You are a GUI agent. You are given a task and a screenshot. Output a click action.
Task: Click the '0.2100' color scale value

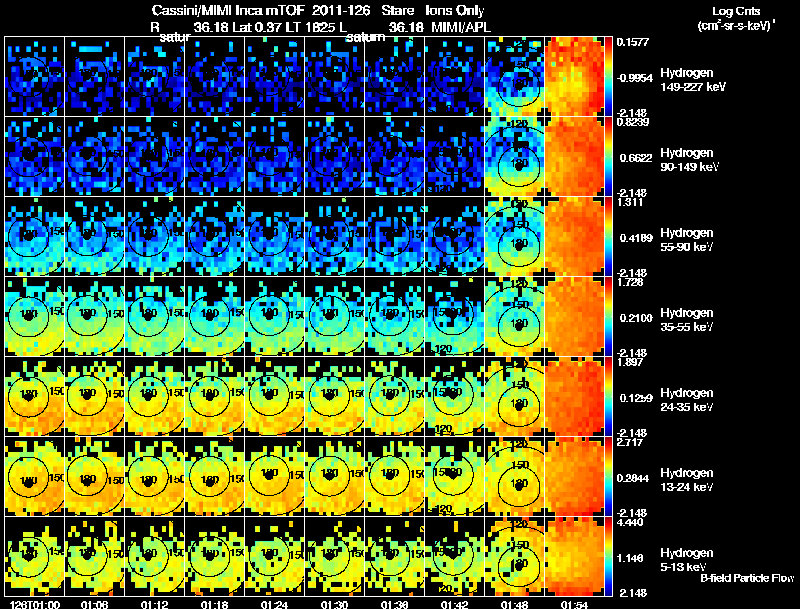(636, 318)
